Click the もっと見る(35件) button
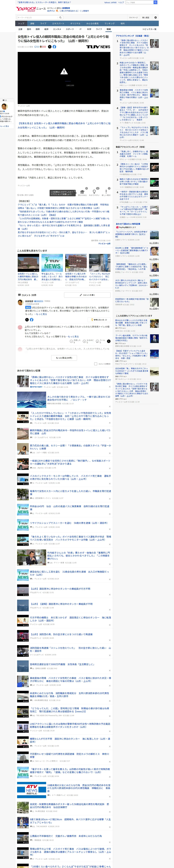This screenshot has height=868, width=174. point(64,358)
